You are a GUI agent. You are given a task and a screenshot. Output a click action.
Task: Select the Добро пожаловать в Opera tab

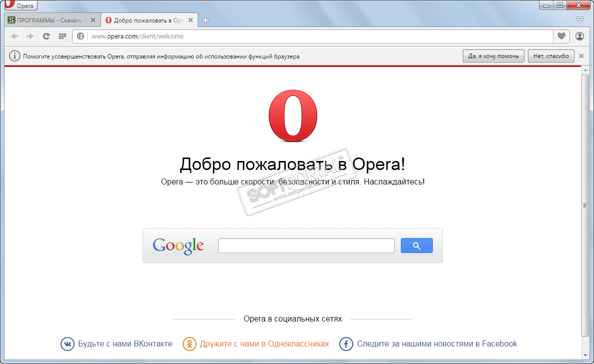pyautogui.click(x=149, y=20)
